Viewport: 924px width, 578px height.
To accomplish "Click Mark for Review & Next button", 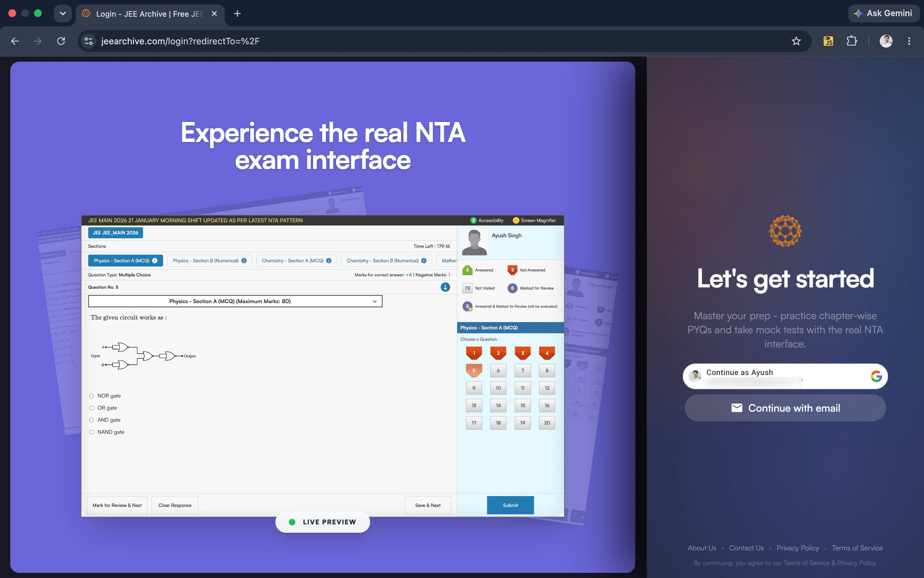I will click(x=117, y=505).
